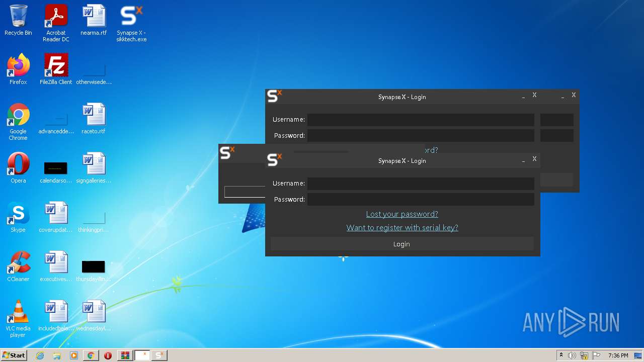
Task: Open CCleaner desktop shortcut
Action: point(18,266)
